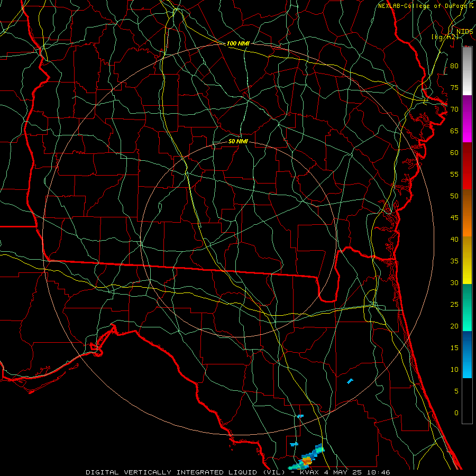Click the 45 value on the color scale
The width and height of the screenshot is (476, 476).
pyautogui.click(x=454, y=218)
